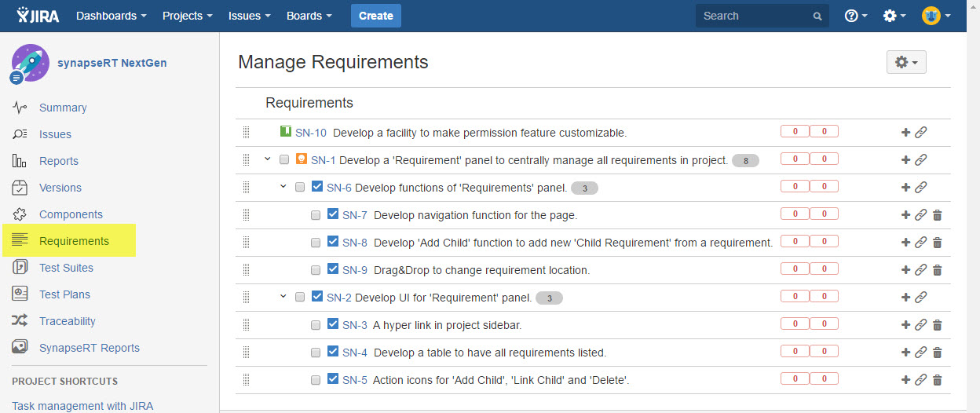
Task: Collapse the SN-6 requirement tree
Action: point(283,187)
